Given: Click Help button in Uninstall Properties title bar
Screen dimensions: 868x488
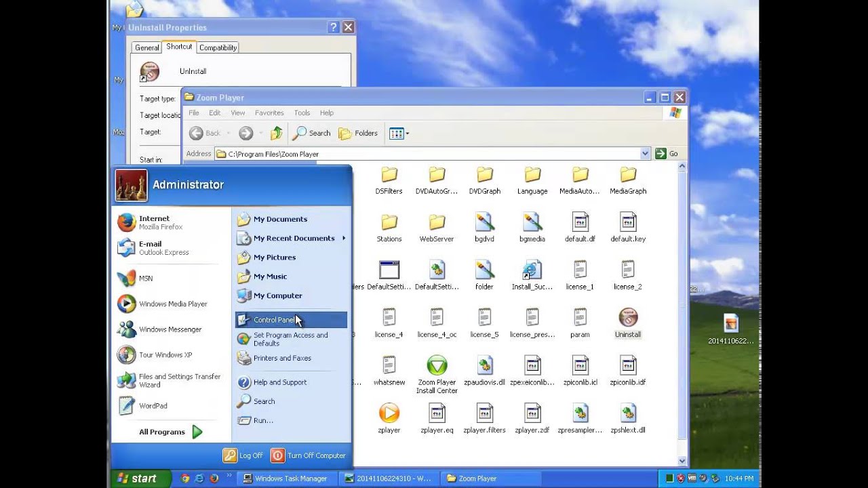Looking at the screenshot, I should [333, 27].
